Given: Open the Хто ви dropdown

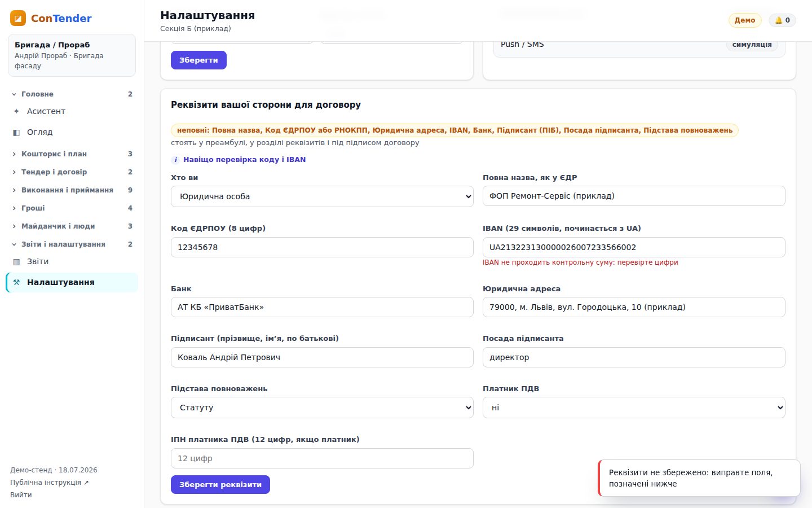Looking at the screenshot, I should pos(322,196).
